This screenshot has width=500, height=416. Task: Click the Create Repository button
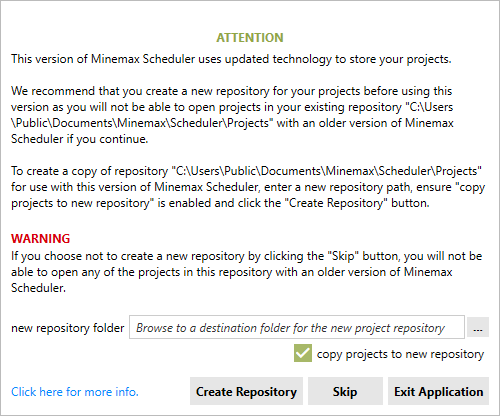point(246,391)
